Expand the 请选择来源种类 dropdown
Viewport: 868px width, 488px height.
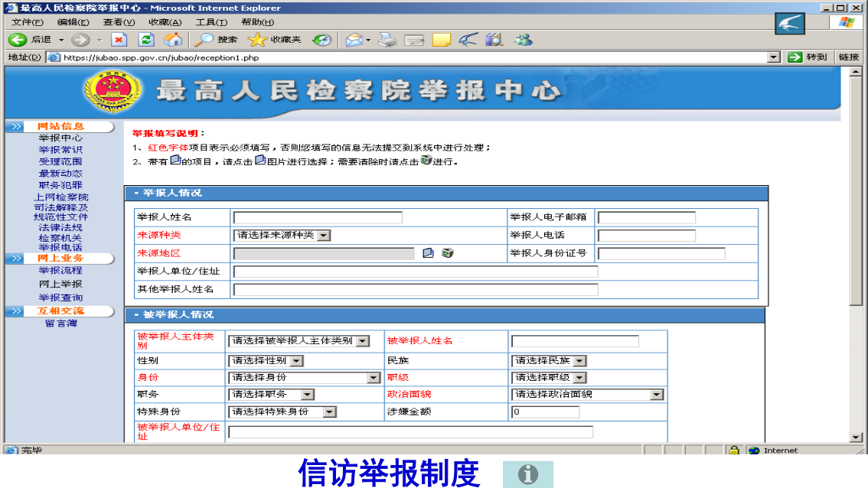(323, 236)
